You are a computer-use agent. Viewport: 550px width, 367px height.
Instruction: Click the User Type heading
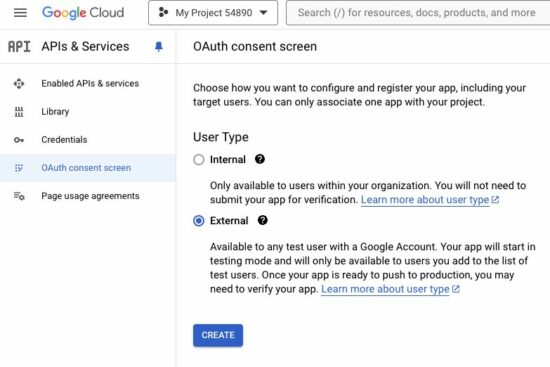[221, 137]
